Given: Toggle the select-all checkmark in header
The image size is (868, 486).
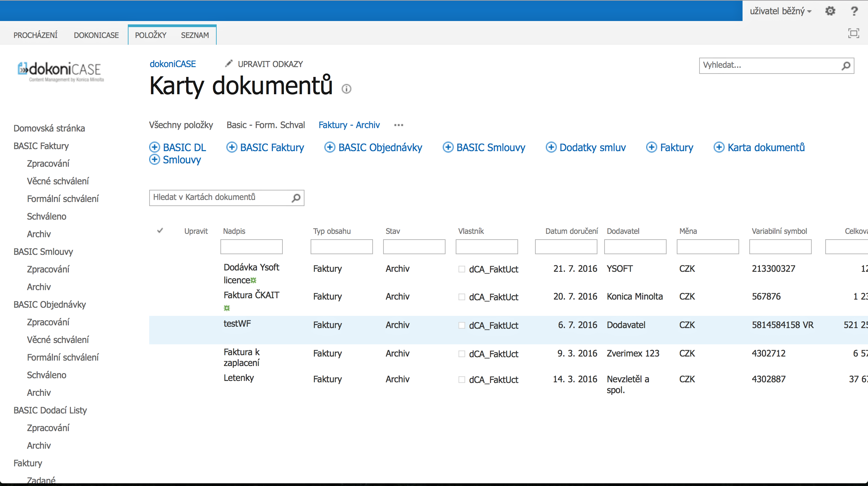Looking at the screenshot, I should [160, 231].
